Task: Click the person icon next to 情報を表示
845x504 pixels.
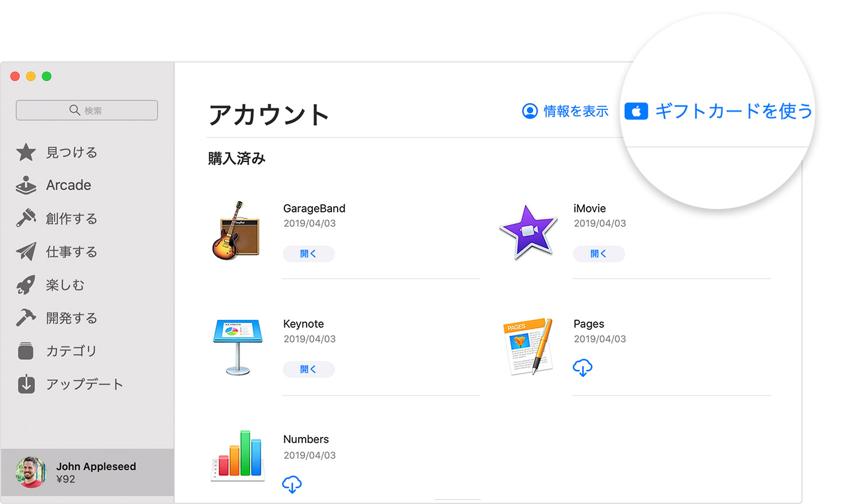Action: 530,111
